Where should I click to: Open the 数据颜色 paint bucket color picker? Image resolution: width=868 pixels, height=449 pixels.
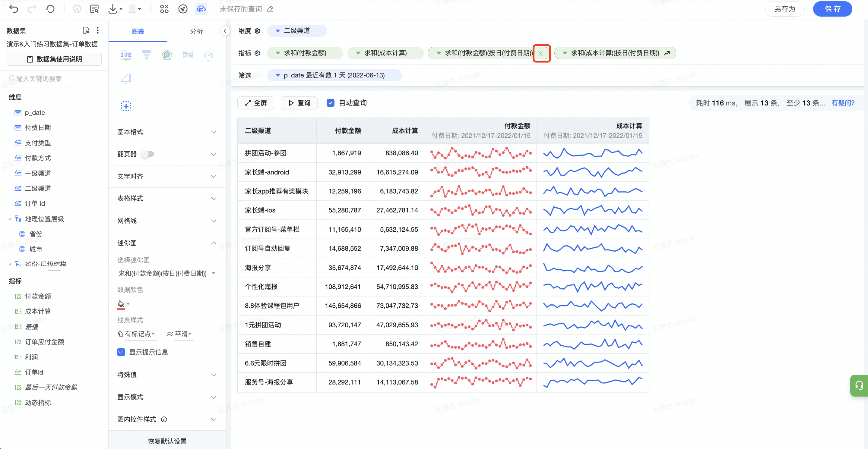(x=123, y=304)
